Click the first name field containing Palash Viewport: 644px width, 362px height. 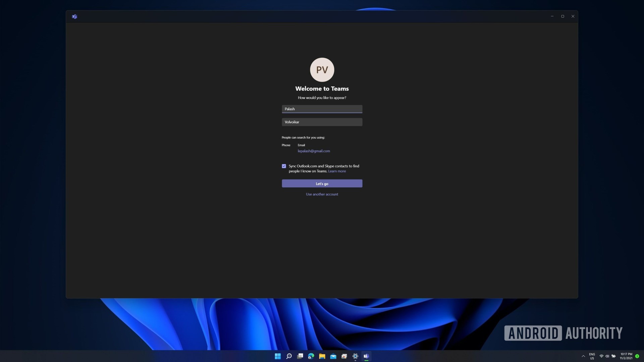322,109
